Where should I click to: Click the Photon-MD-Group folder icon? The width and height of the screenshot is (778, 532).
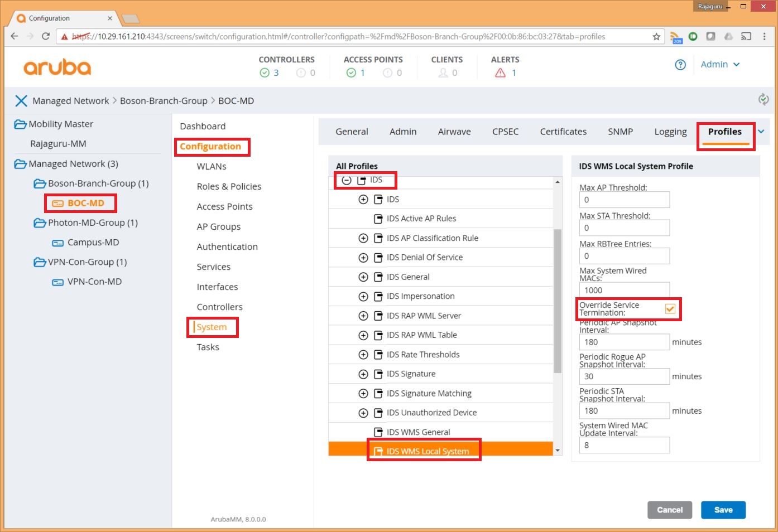(x=40, y=223)
